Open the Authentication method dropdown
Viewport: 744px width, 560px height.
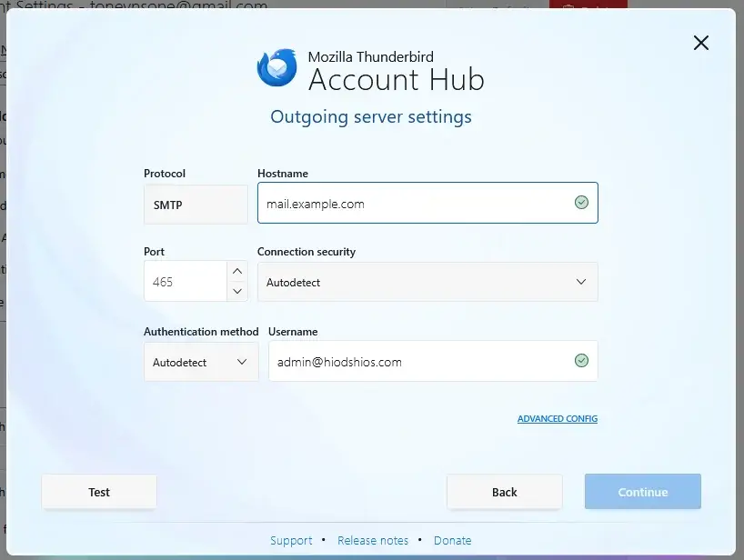[x=200, y=362]
